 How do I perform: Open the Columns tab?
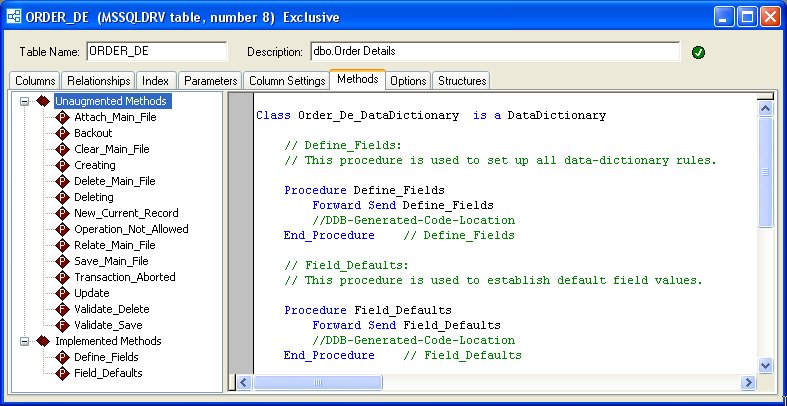coord(35,81)
